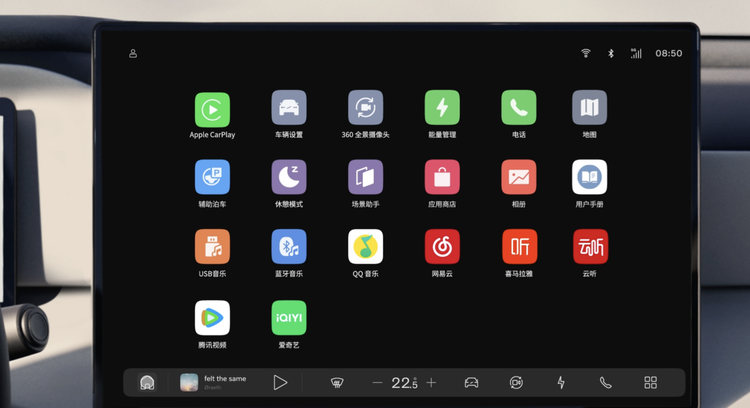Open 车辆设置 vehicle settings app
Screen dimensions: 750x408
pyautogui.click(x=289, y=108)
